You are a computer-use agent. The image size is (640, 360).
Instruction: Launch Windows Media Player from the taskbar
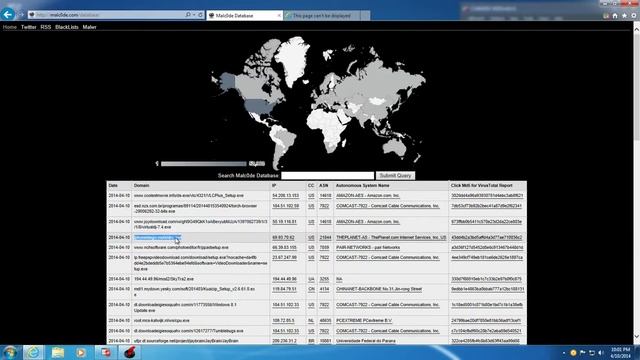coord(81,352)
